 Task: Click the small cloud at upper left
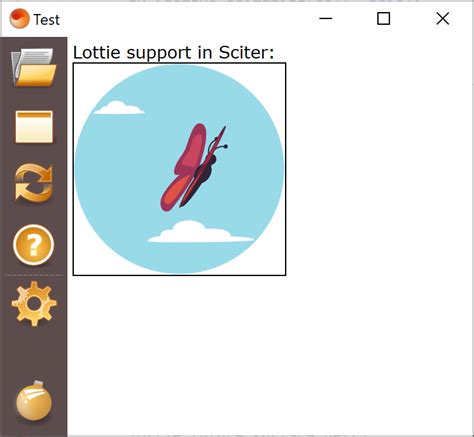tap(119, 108)
